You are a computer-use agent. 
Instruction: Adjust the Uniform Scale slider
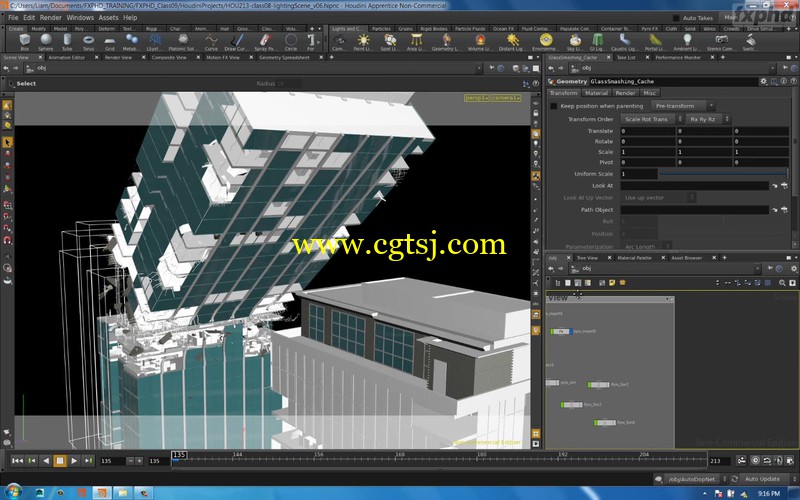pos(724,173)
